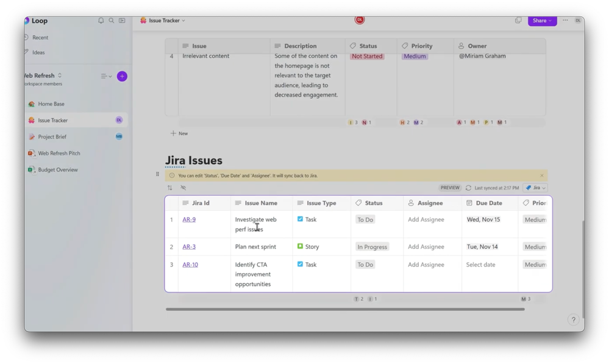Add Assignee for AR-3
This screenshot has width=609, height=364.
[x=426, y=247]
